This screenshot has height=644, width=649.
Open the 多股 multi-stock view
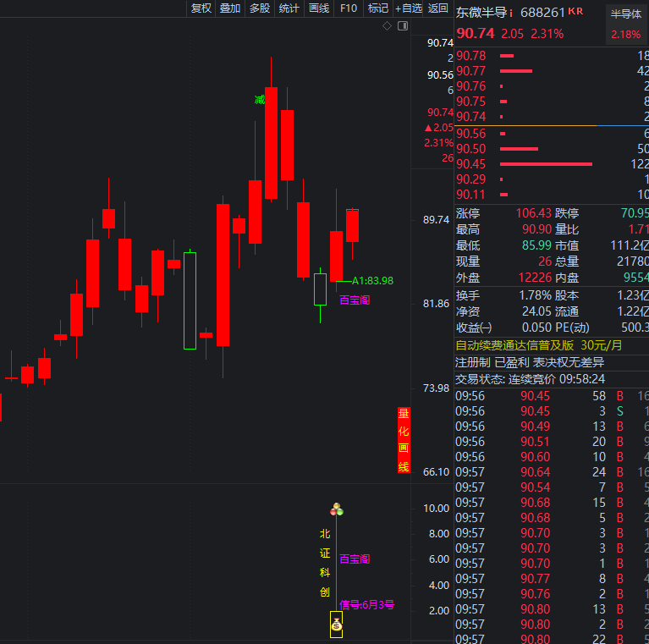coord(260,8)
